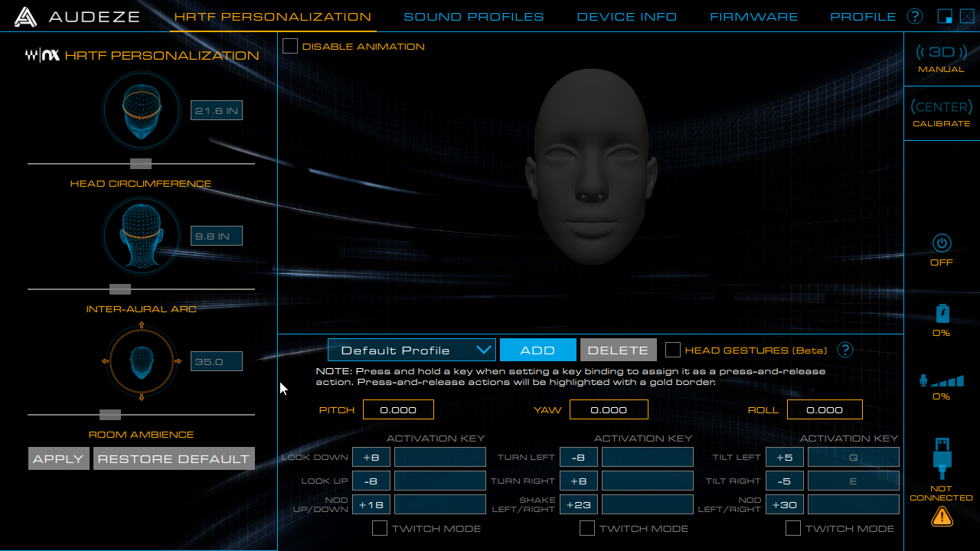Click the USB not connected icon
This screenshot has height=551, width=980.
(x=942, y=458)
